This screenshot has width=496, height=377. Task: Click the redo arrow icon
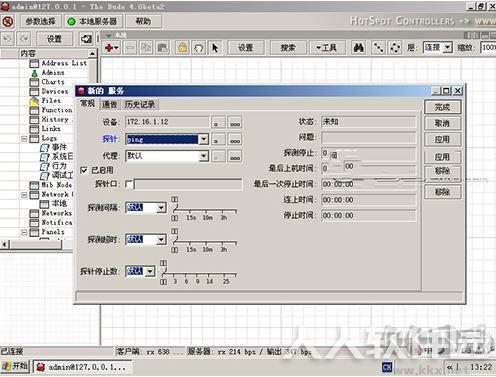[x=23, y=39]
